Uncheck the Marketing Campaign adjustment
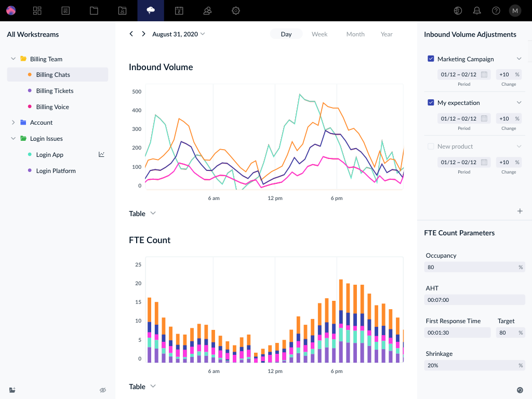Viewport: 532px width, 399px height. click(x=431, y=59)
